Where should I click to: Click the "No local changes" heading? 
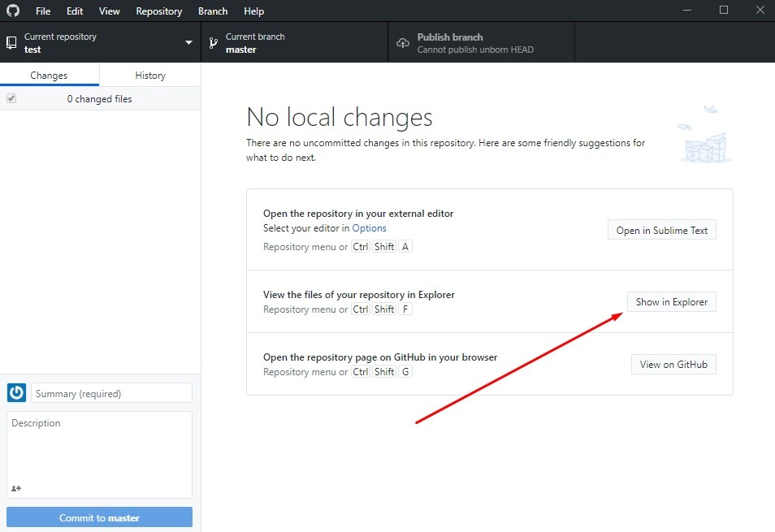pyautogui.click(x=340, y=117)
